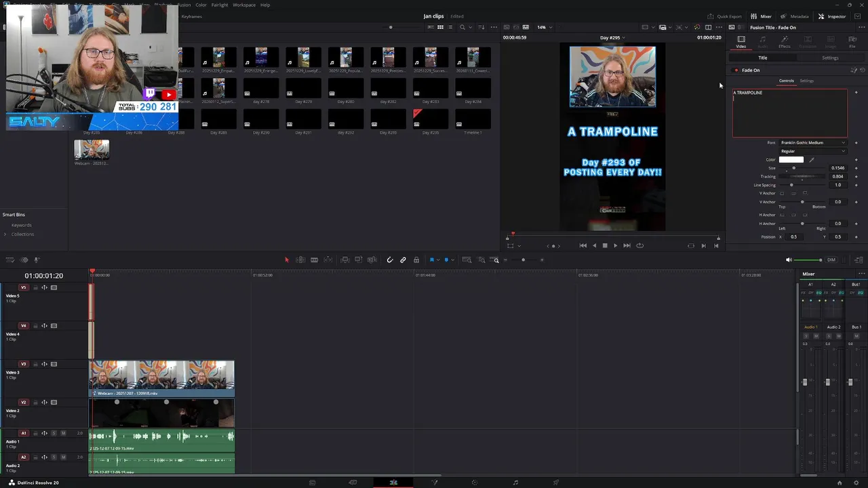Toggle timeline Snapping magnet
The width and height of the screenshot is (868, 488).
389,260
